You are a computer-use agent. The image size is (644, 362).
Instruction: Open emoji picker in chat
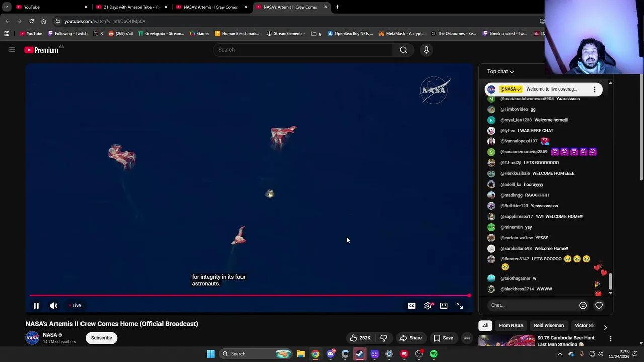point(583,305)
